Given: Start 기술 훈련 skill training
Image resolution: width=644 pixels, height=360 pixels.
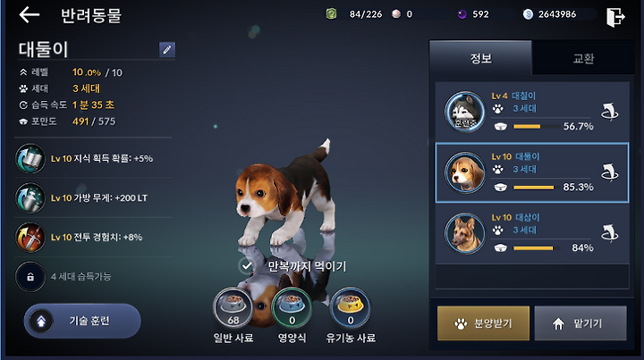Looking at the screenshot, I should (x=82, y=321).
